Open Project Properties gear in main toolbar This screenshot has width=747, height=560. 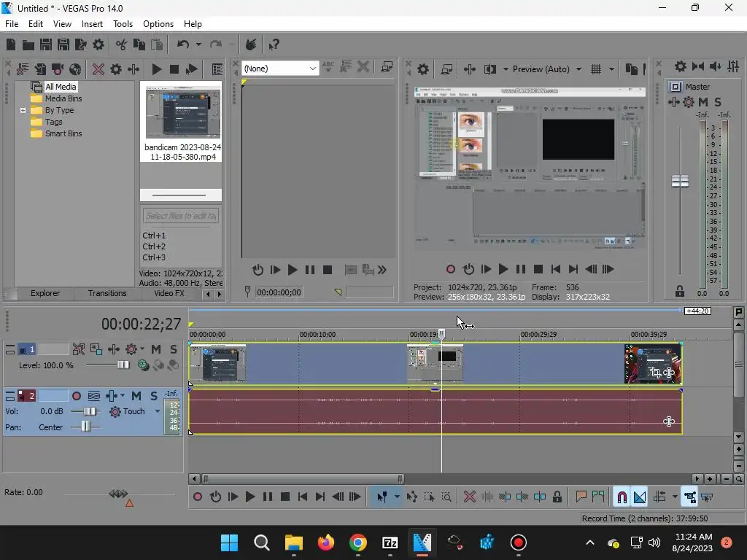[x=98, y=44]
